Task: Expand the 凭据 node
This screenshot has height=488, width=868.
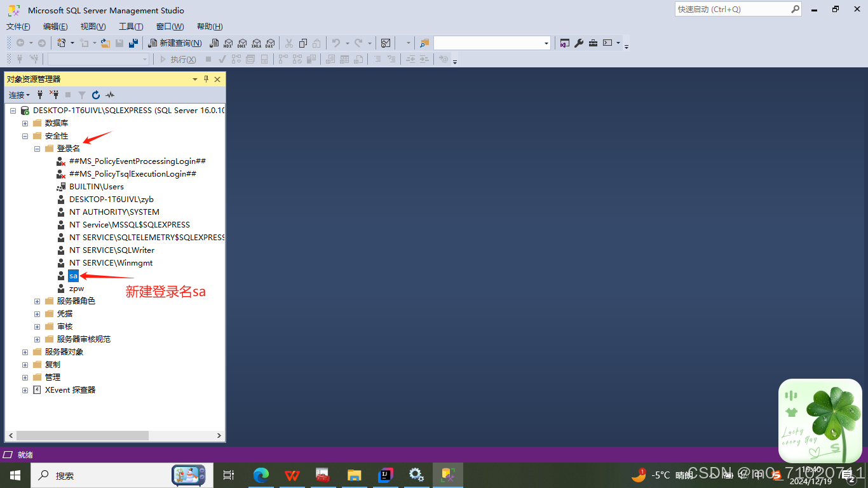Action: click(x=37, y=314)
